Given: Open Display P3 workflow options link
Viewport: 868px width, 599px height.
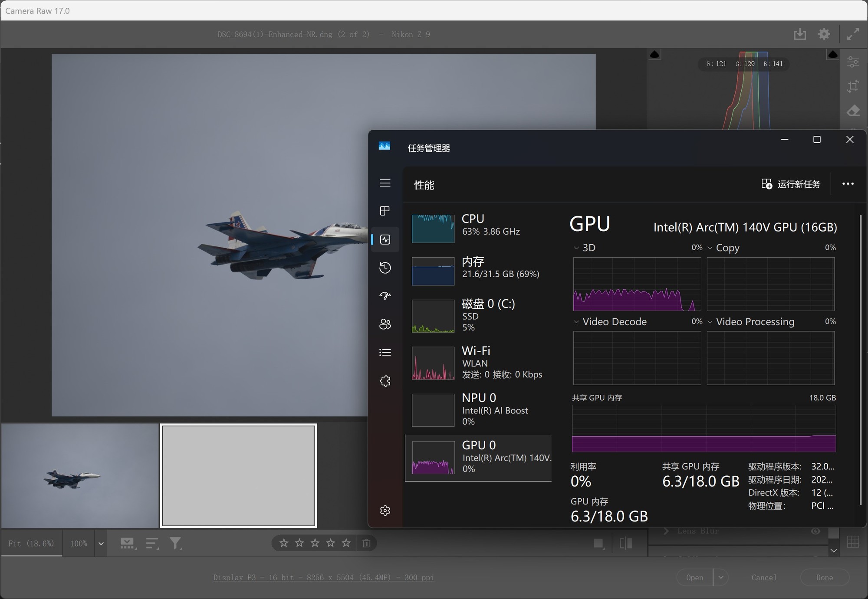Looking at the screenshot, I should click(x=323, y=577).
